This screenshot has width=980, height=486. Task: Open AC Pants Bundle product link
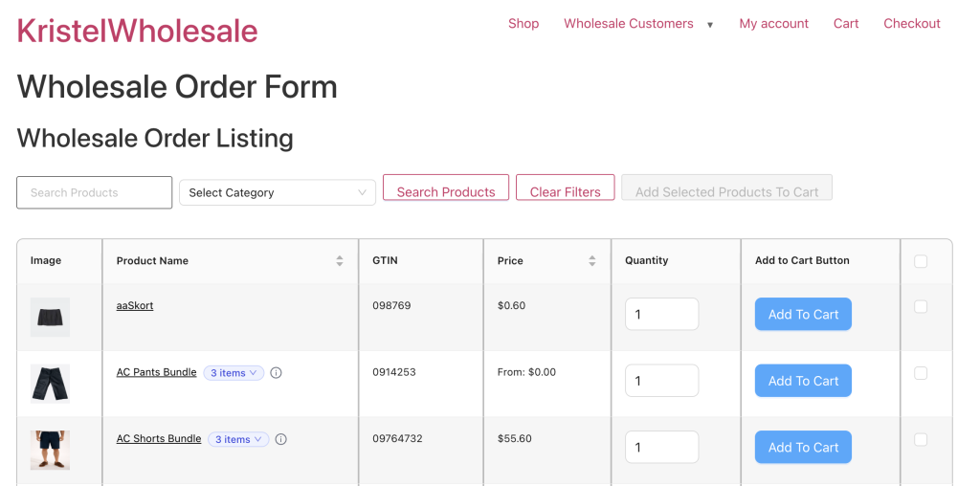click(156, 372)
